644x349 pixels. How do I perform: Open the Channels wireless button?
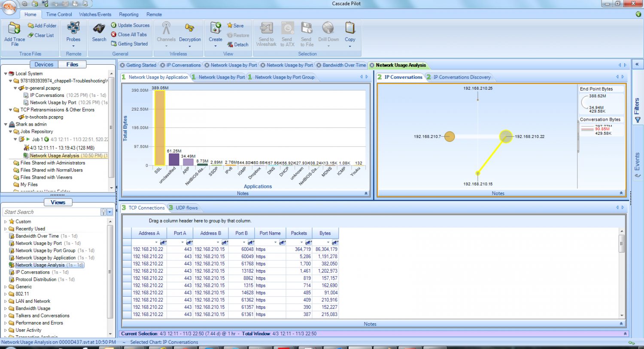tap(166, 34)
